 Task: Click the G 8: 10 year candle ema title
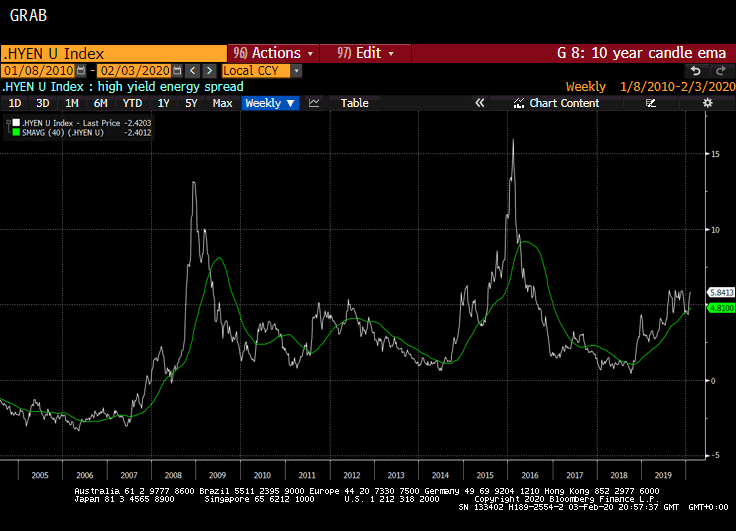641,53
